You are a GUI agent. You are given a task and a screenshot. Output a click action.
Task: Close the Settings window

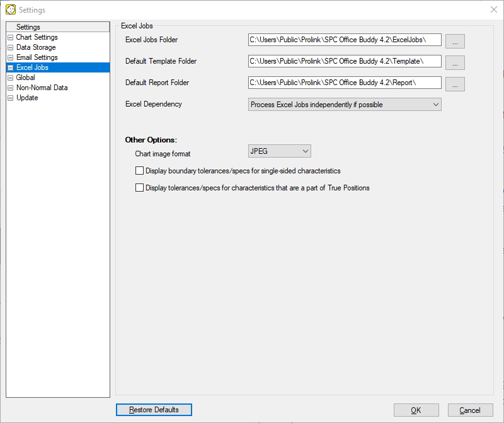click(x=493, y=10)
